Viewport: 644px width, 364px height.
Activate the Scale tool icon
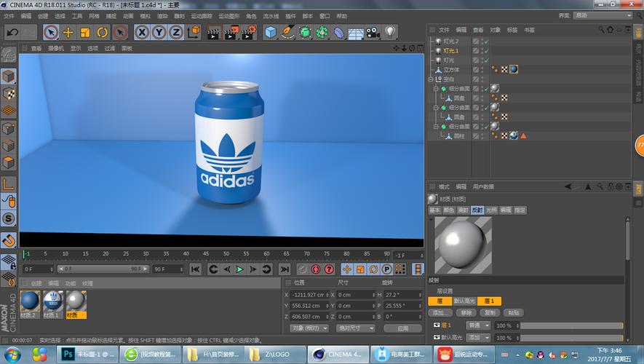point(85,32)
